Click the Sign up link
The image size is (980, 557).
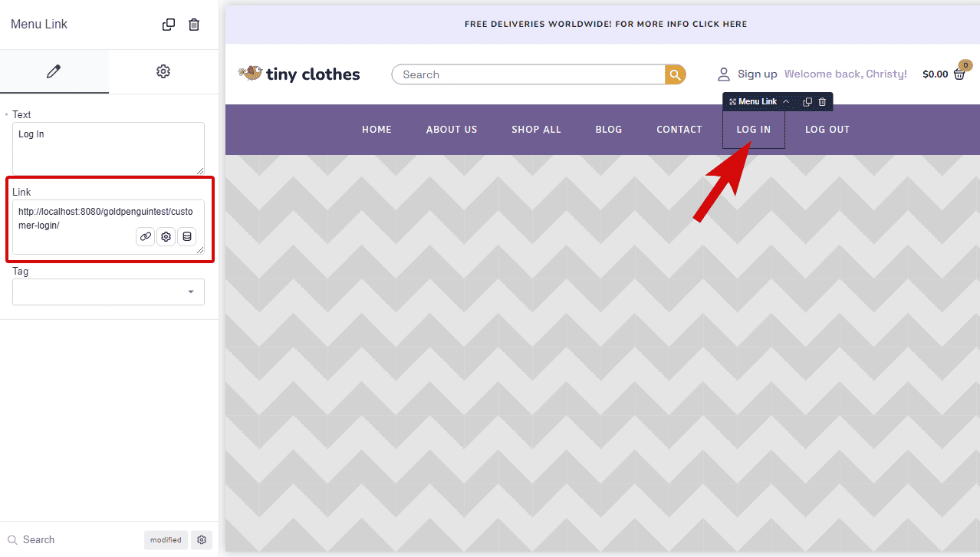757,74
